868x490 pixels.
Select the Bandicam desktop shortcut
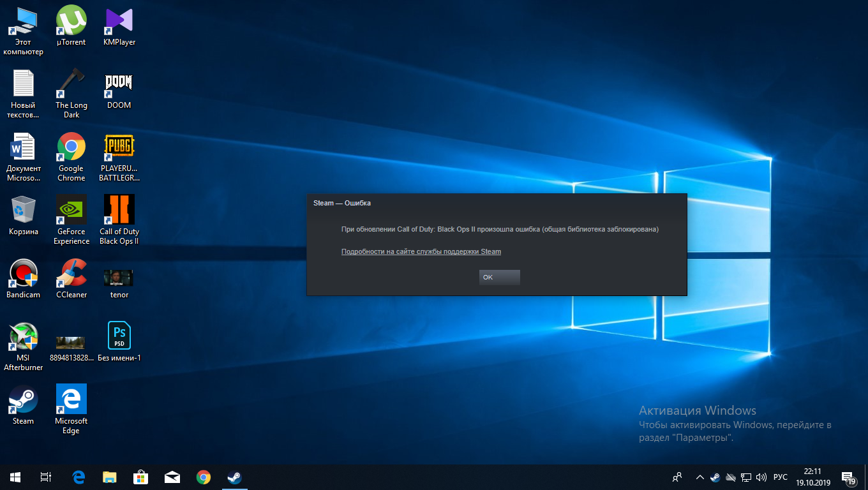coord(23,279)
